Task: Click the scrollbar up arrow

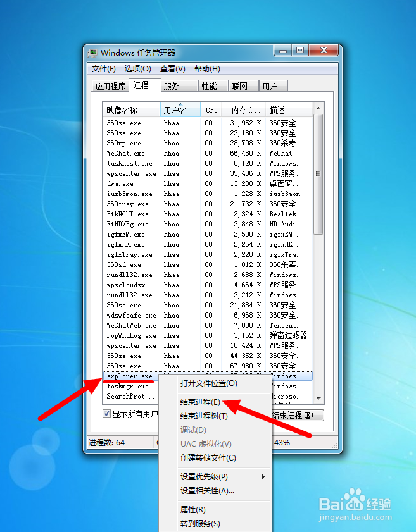Action: click(x=318, y=109)
